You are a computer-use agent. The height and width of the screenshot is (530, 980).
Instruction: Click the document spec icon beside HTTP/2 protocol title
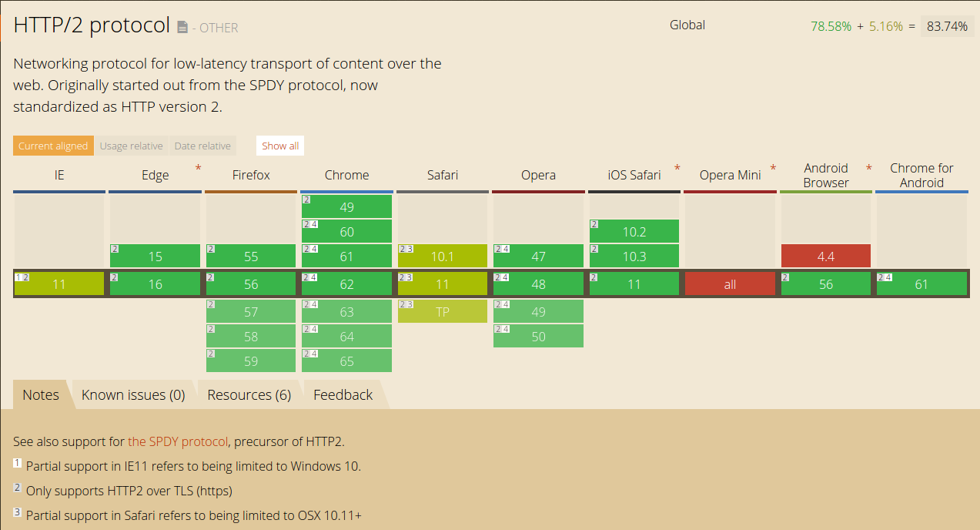pyautogui.click(x=182, y=28)
